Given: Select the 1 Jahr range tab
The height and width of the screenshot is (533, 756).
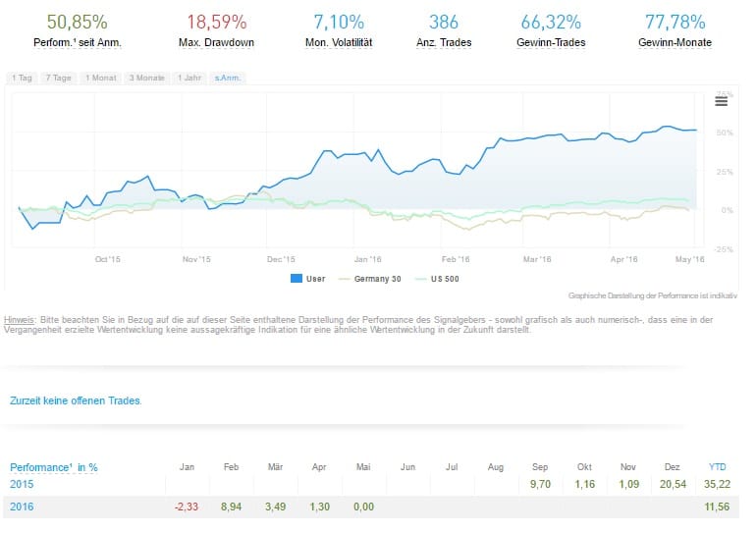Looking at the screenshot, I should [189, 78].
